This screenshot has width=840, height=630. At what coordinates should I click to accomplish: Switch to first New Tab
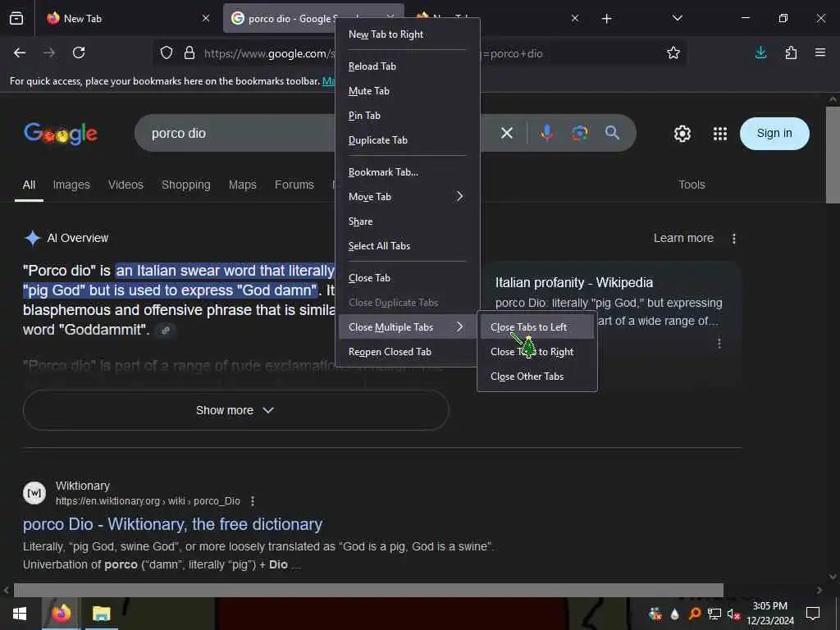127,18
